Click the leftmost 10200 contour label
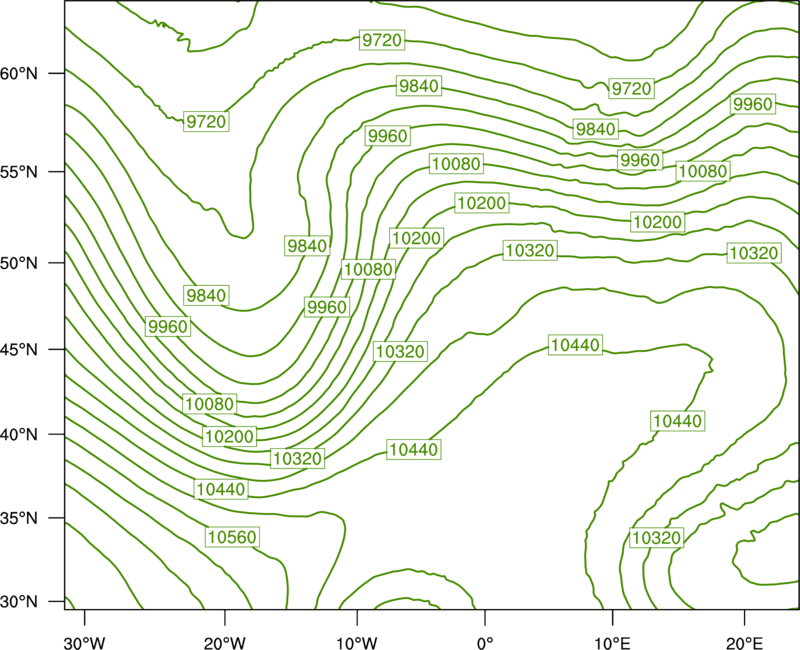The height and width of the screenshot is (650, 800). pyautogui.click(x=230, y=436)
